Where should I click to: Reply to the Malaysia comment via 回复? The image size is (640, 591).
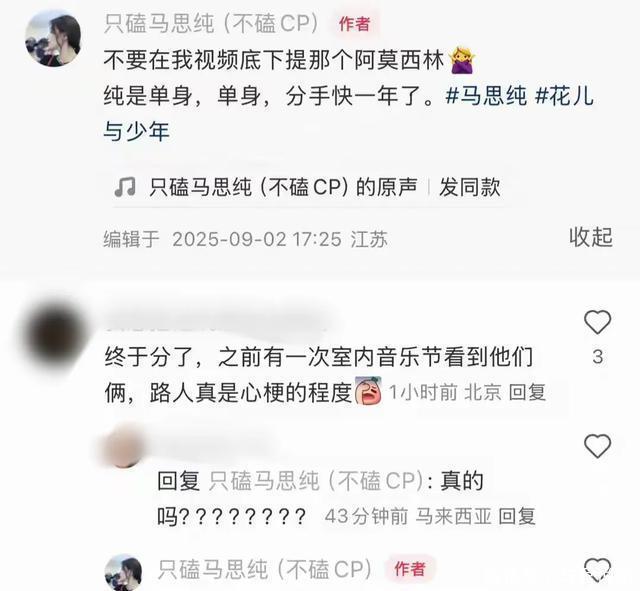tap(517, 516)
